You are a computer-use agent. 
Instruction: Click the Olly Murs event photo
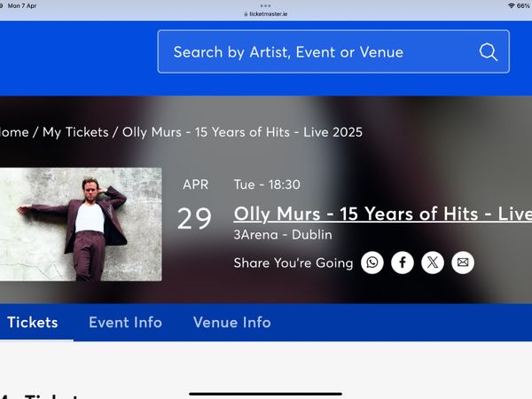click(x=80, y=224)
